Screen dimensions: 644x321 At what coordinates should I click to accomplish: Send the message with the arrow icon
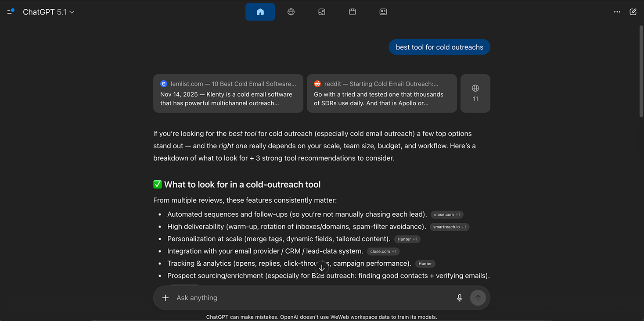click(478, 298)
